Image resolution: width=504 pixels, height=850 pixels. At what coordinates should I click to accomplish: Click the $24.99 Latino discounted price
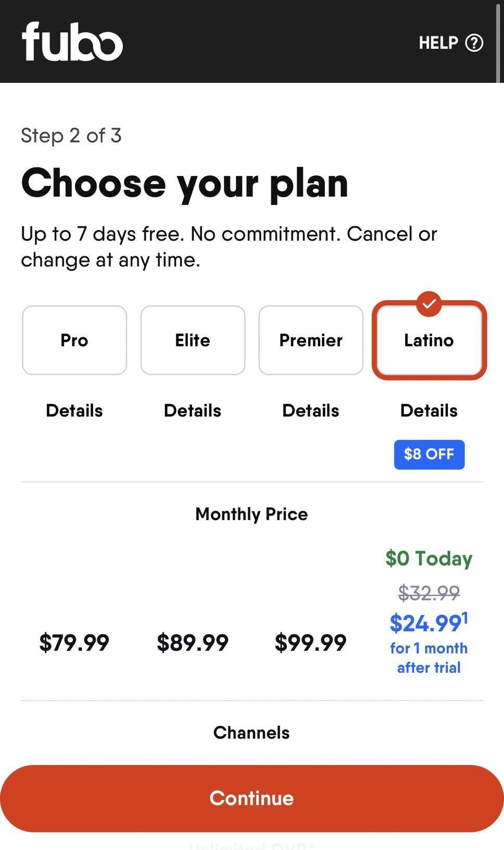426,623
